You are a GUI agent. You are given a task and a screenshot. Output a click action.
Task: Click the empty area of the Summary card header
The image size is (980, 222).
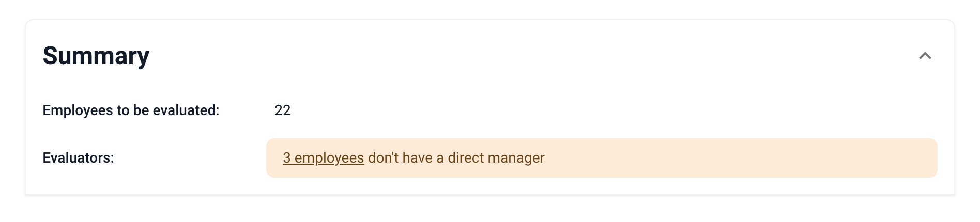[x=517, y=56]
